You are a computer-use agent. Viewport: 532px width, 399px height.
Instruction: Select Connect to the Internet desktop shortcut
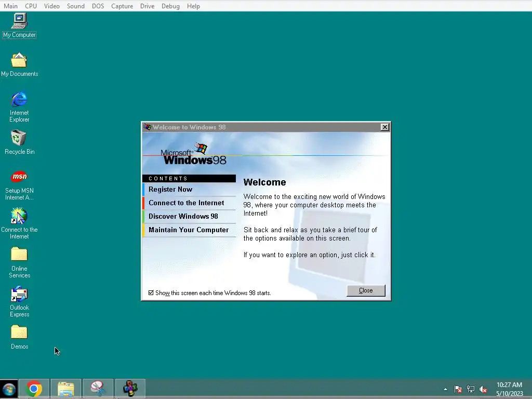click(x=19, y=223)
